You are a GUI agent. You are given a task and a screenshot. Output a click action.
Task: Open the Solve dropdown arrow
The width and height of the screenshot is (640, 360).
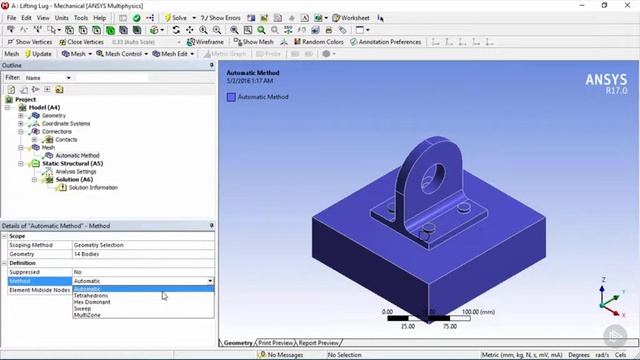pyautogui.click(x=194, y=18)
